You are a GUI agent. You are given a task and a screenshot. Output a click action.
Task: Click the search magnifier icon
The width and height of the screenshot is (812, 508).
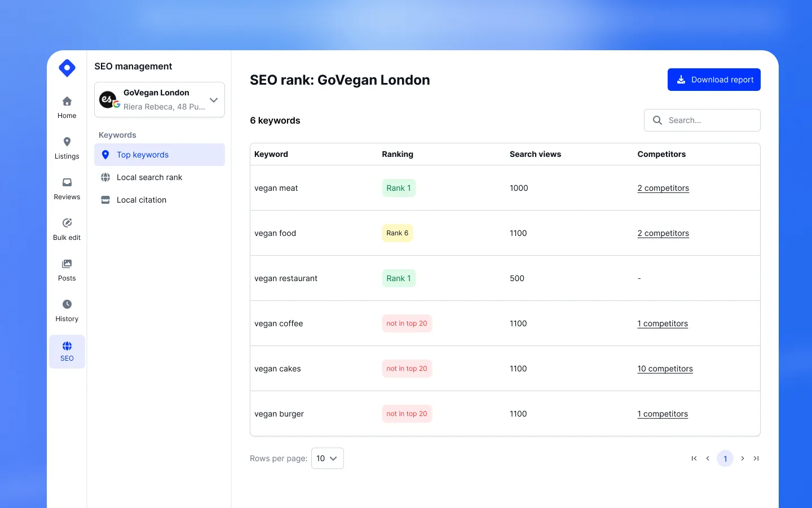coord(657,120)
